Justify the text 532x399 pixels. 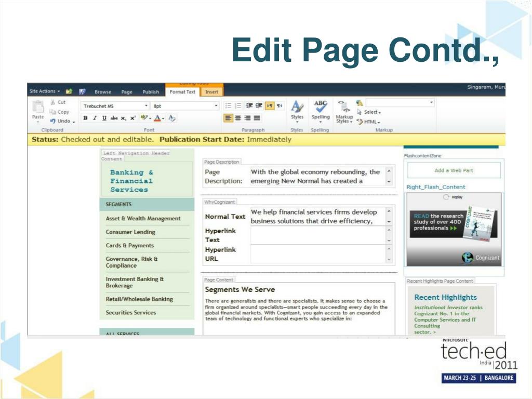257,118
